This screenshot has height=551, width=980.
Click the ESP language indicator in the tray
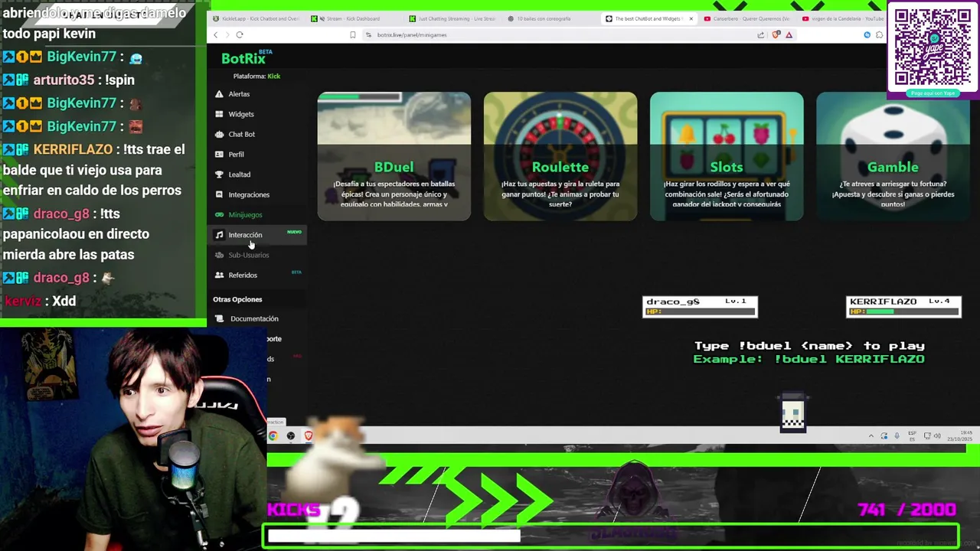point(912,436)
